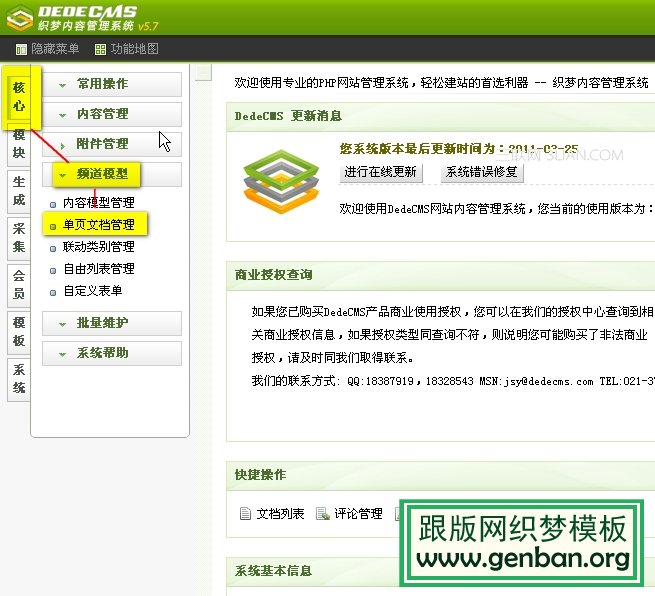Click the bullet icon beside 自定义表单
The height and width of the screenshot is (596, 655).
(53, 293)
